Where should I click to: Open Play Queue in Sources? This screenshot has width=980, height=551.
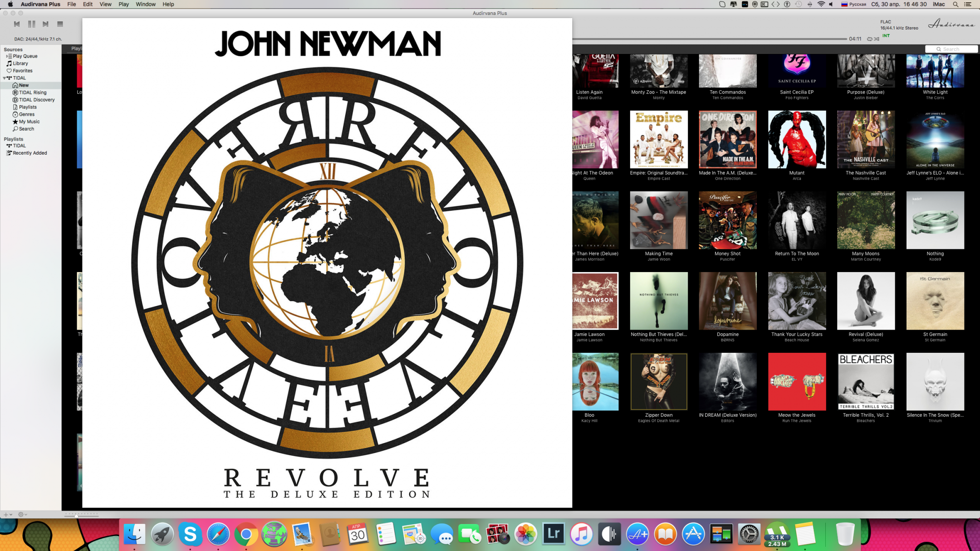[x=25, y=56]
